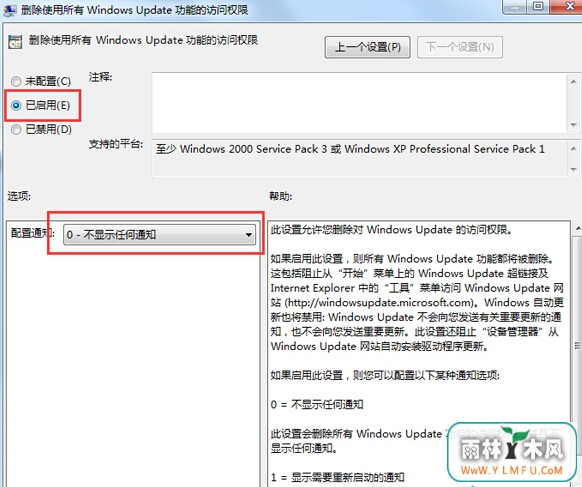
Task: Click the policy setting icon beside the heading
Action: (x=15, y=42)
